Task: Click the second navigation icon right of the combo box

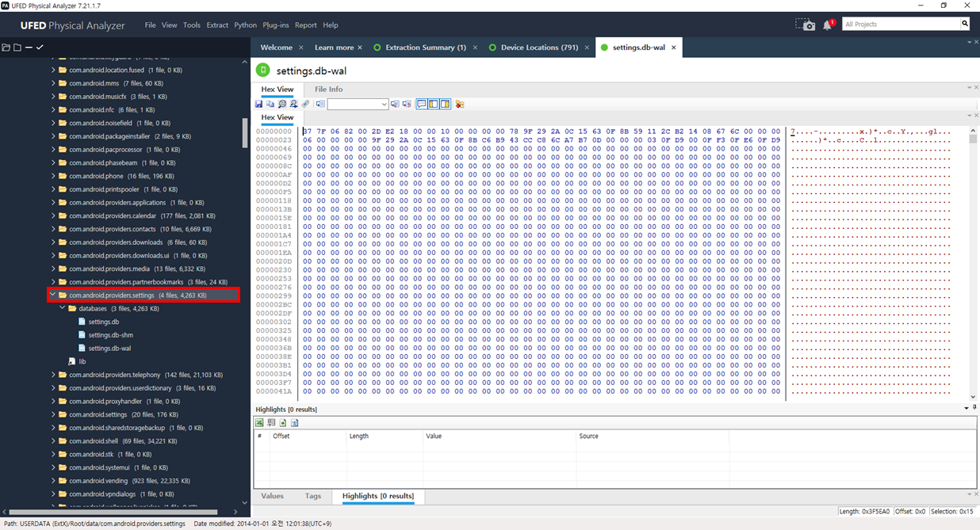Action: 407,105
